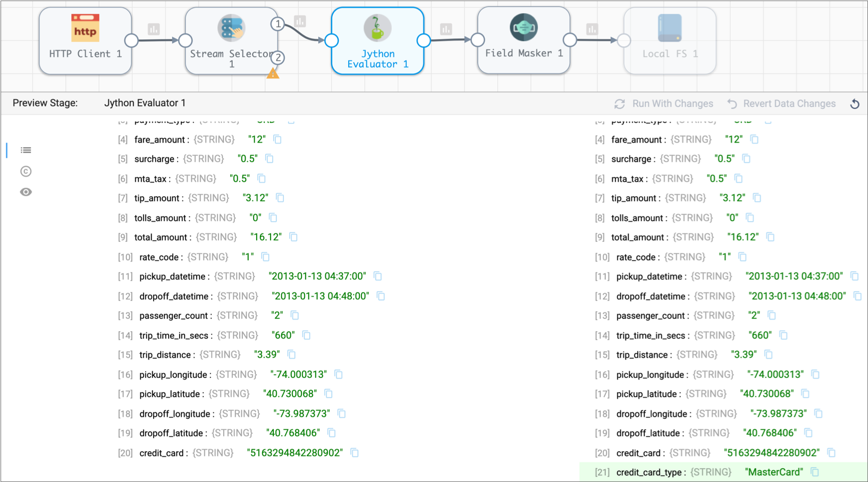Click Stream Selector output port 1

277,24
